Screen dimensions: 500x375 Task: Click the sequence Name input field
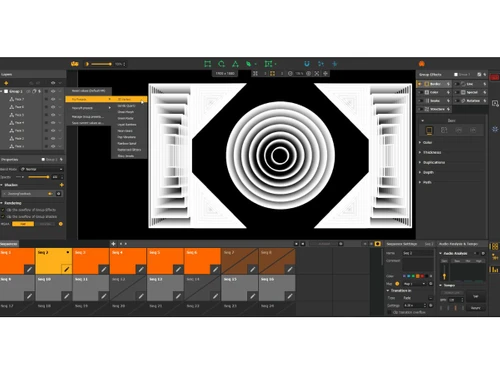(x=418, y=253)
